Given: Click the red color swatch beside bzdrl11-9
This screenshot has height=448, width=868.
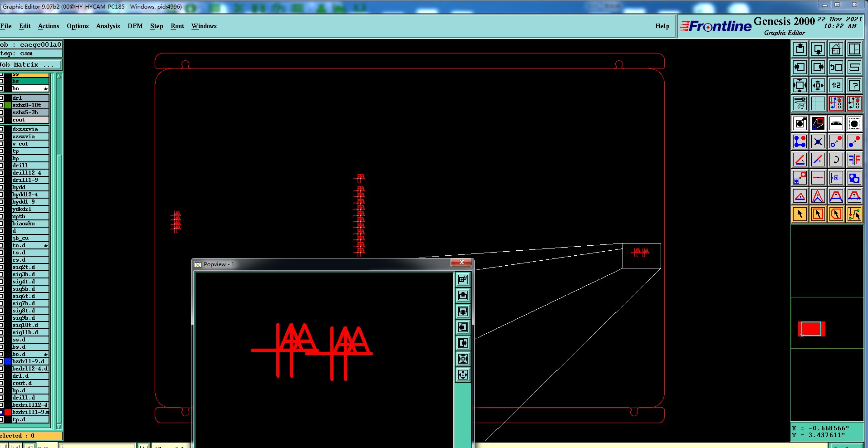Looking at the screenshot, I should pos(8,412).
